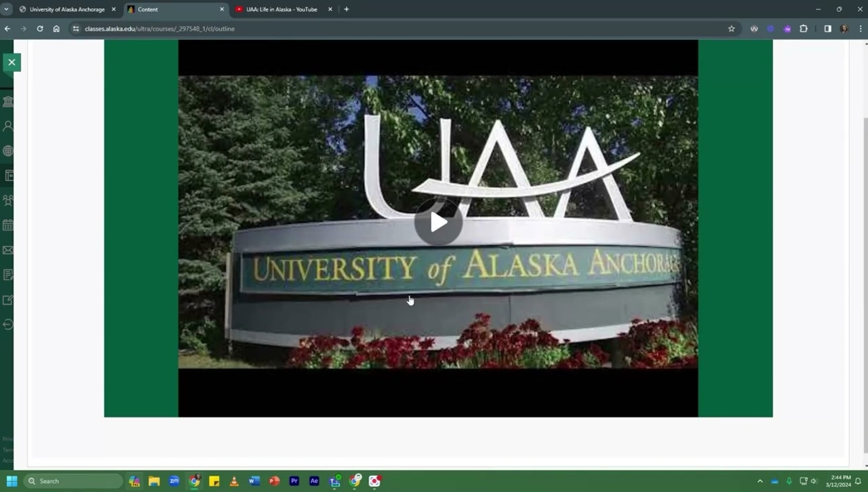The width and height of the screenshot is (868, 492).
Task: Open volume speaker tray icon
Action: [x=814, y=481]
